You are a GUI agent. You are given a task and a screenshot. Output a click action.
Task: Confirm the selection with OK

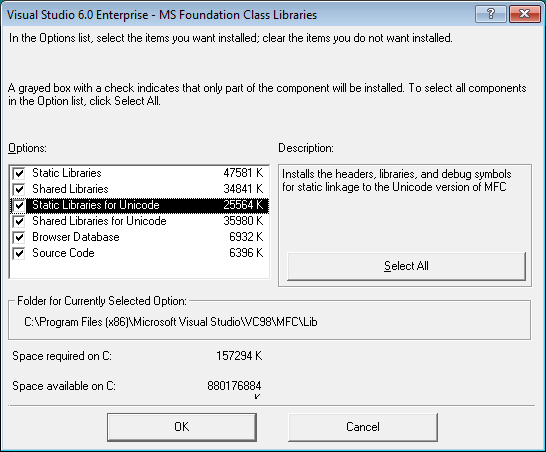pyautogui.click(x=182, y=427)
